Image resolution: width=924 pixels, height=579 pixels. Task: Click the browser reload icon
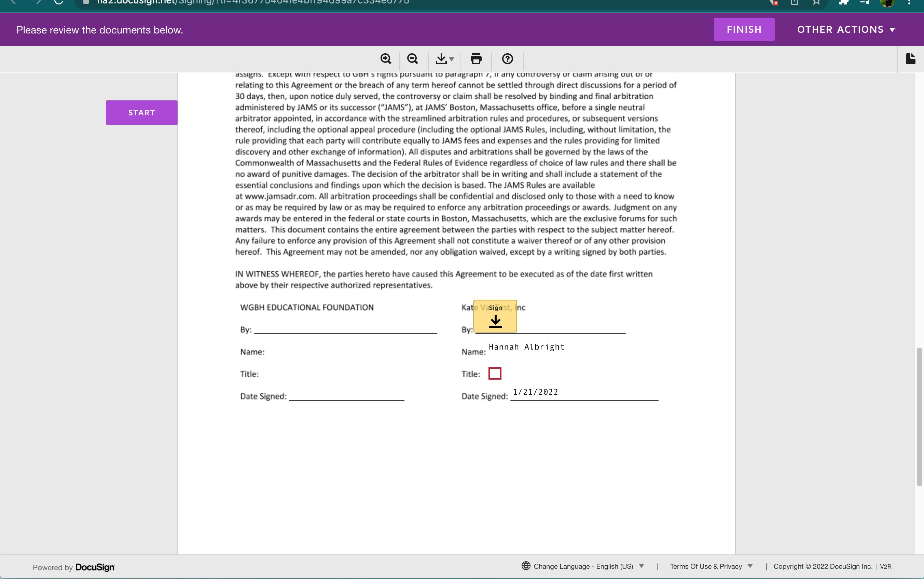coord(58,2)
